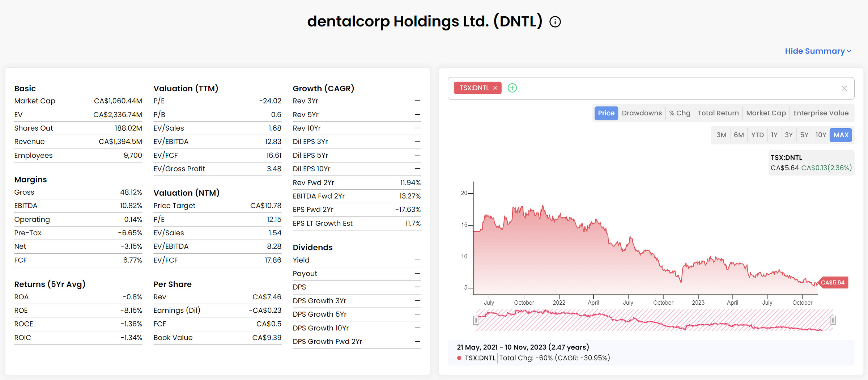This screenshot has height=380, width=868.
Task: Click the ROE value -8.15%
Action: [x=131, y=311]
